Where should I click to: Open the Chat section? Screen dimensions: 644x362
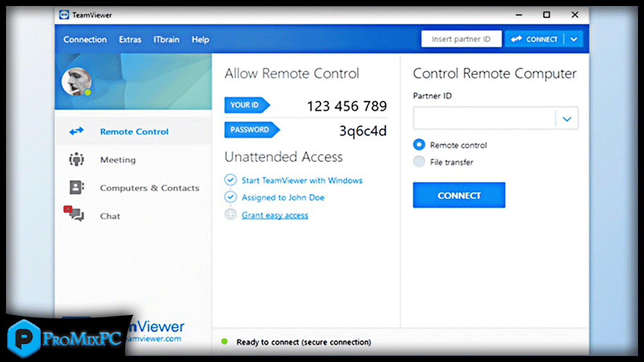click(x=133, y=216)
